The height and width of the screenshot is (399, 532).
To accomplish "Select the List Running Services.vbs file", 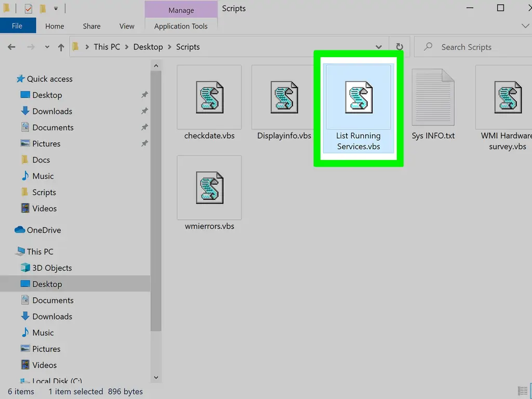I will point(358,98).
